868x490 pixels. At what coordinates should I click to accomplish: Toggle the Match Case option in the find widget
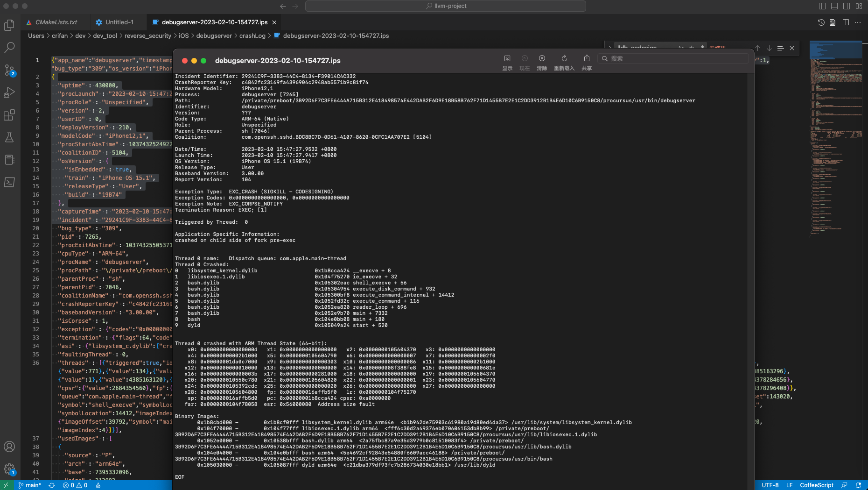click(x=681, y=48)
